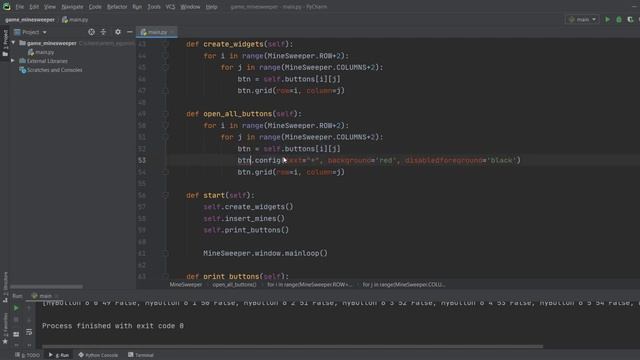Open the VCS menu

(170, 7)
